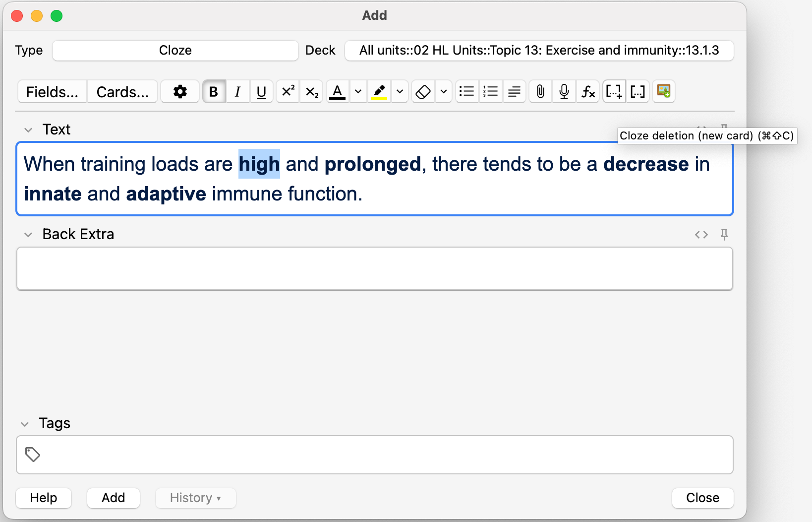
Task: Open highlight color dropdown arrow
Action: click(x=400, y=92)
